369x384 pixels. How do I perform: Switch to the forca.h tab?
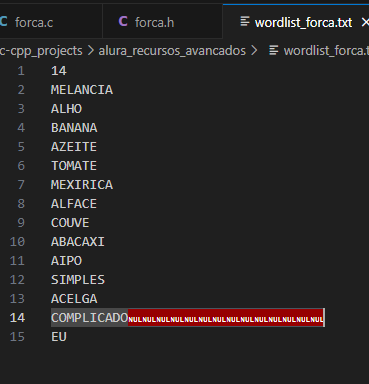pos(162,21)
